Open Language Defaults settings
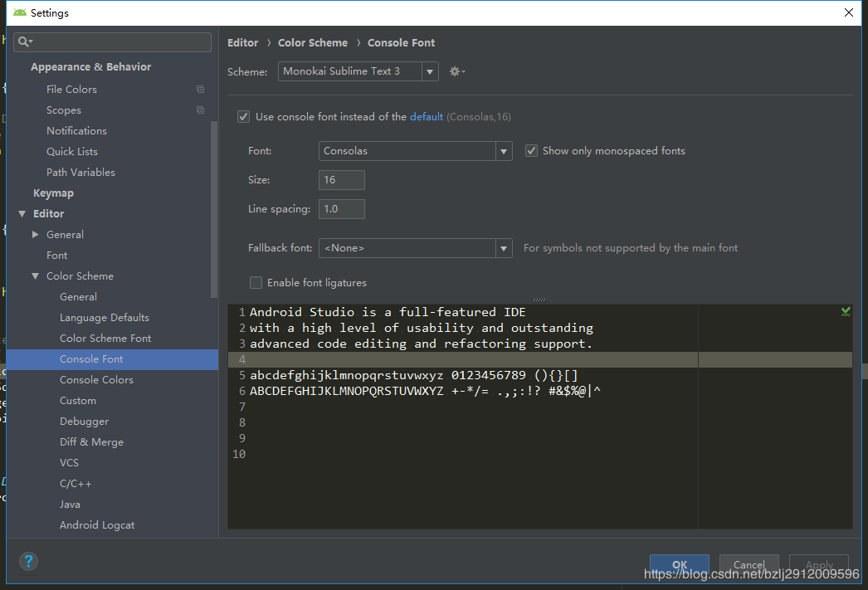This screenshot has width=868, height=590. (104, 318)
